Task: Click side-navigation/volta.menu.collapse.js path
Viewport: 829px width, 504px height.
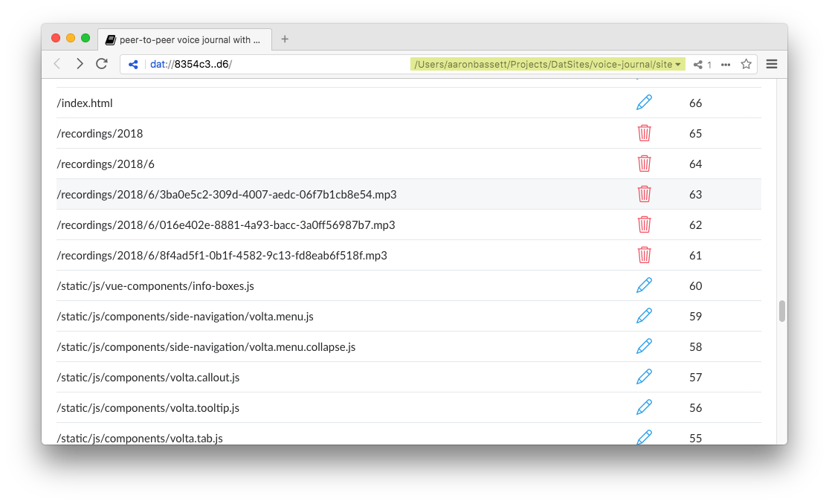Action: click(x=206, y=347)
